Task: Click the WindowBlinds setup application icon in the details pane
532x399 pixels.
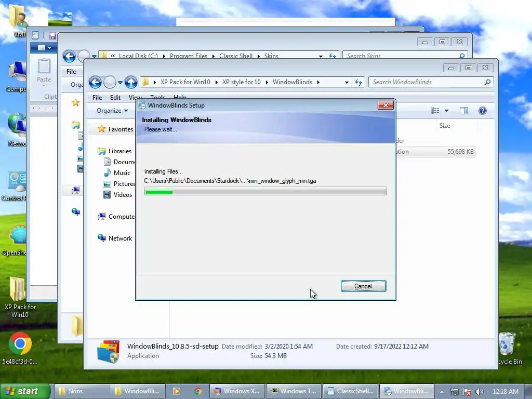Action: coord(109,351)
